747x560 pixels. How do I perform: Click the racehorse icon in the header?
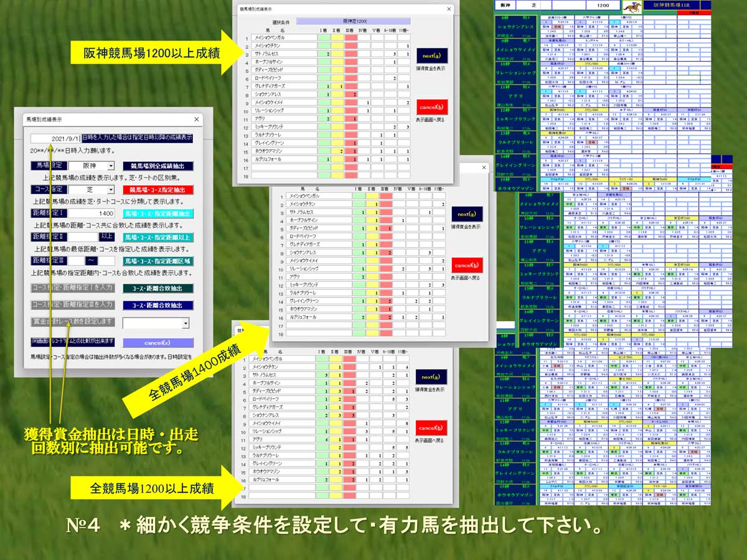pos(634,6)
